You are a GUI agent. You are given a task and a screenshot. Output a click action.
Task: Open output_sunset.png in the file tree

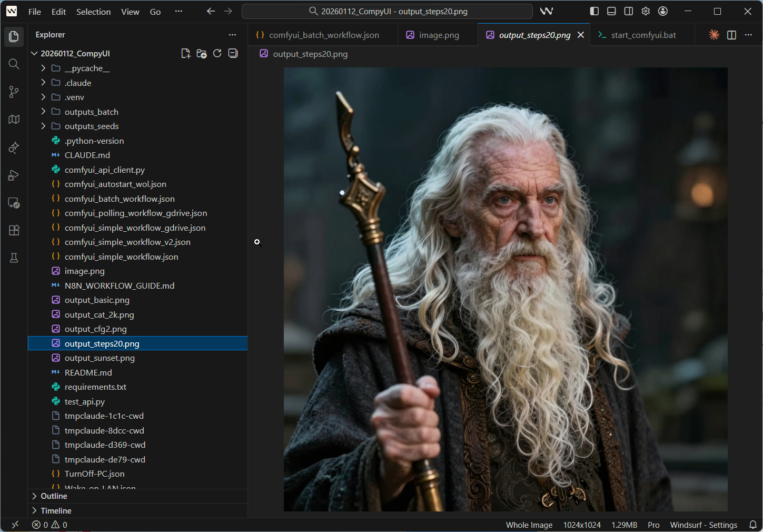pyautogui.click(x=100, y=358)
